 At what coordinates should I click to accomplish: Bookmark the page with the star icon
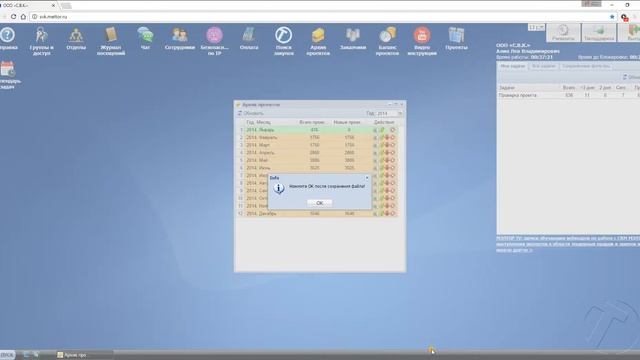(612, 17)
